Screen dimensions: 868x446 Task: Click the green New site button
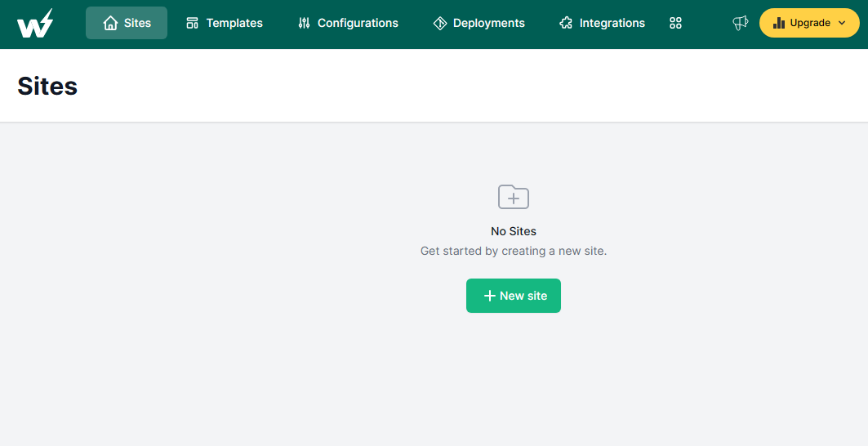pyautogui.click(x=514, y=296)
